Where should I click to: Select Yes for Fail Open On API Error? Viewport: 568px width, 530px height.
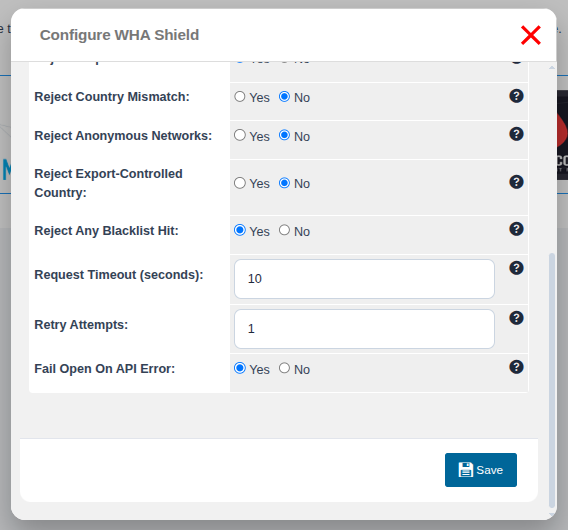(x=240, y=368)
